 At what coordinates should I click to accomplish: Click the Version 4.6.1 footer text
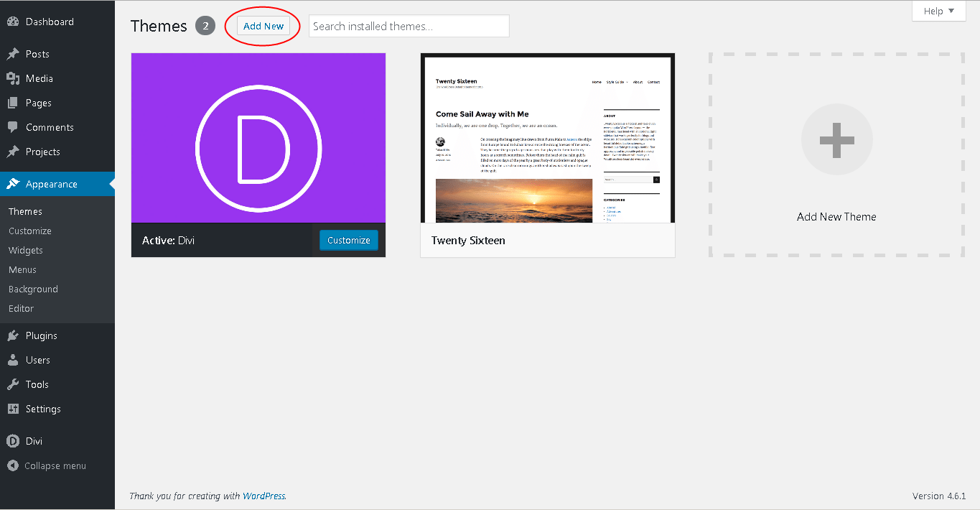(939, 496)
